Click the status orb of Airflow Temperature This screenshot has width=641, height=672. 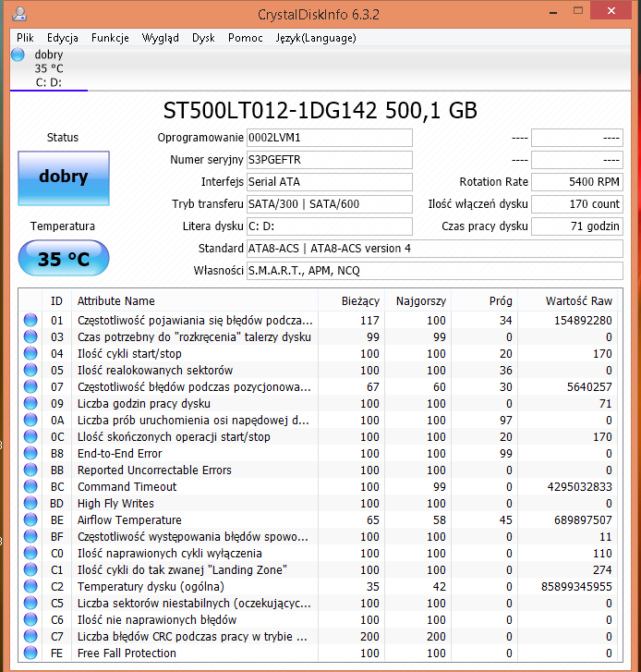tap(30, 519)
